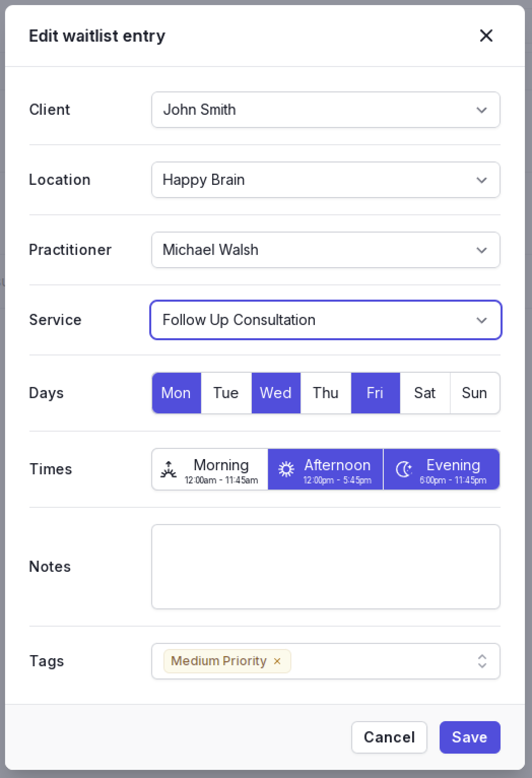Click the moon icon in Evening option
This screenshot has height=778, width=532.
pyautogui.click(x=404, y=469)
